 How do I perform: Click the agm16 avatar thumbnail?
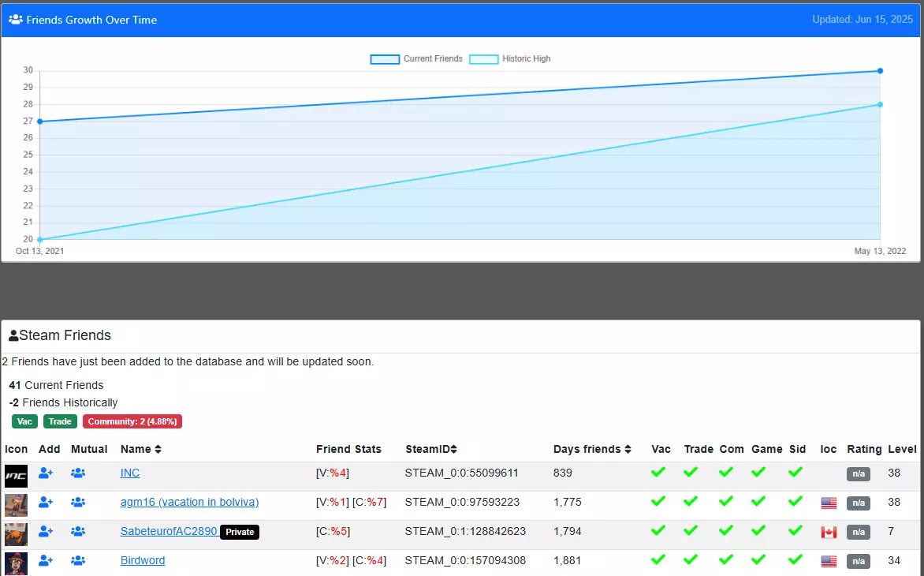(16, 505)
